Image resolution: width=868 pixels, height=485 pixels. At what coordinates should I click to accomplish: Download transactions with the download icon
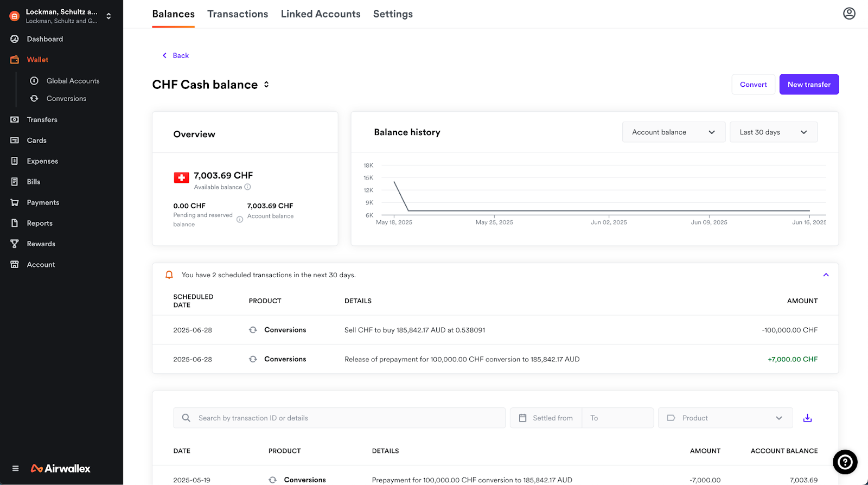(x=807, y=418)
